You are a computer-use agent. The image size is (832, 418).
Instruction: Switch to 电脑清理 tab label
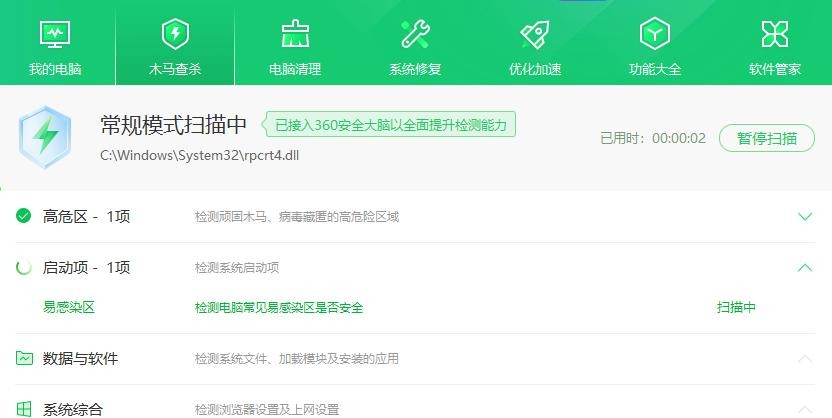point(295,69)
